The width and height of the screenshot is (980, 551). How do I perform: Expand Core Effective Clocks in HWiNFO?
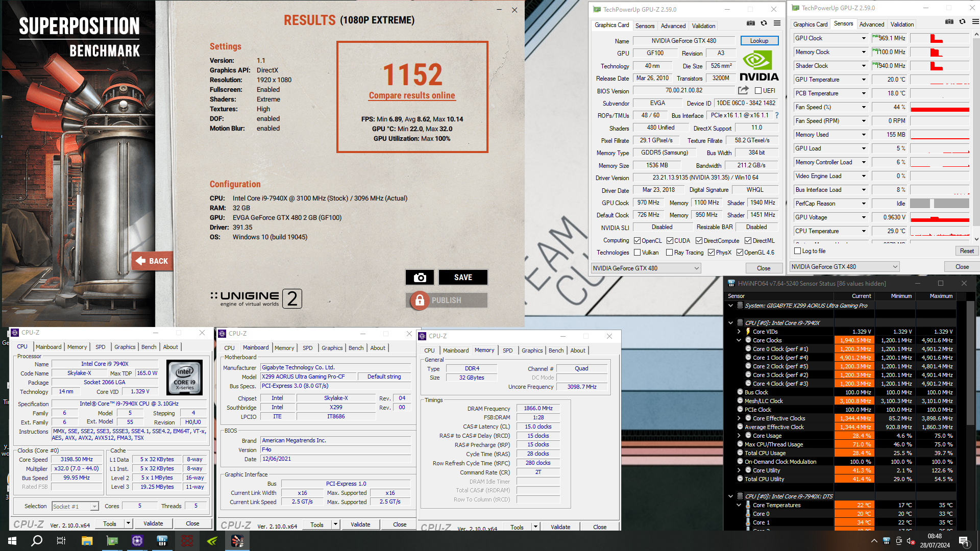point(739,418)
